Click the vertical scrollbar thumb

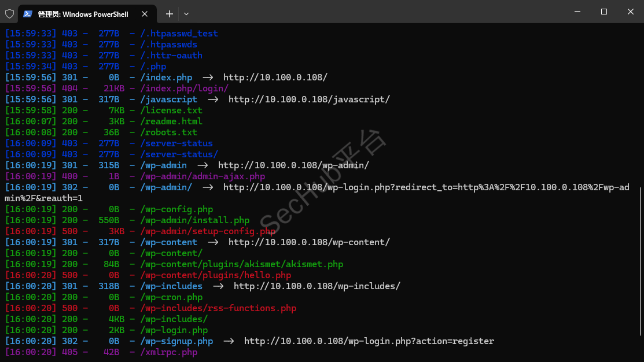(641, 261)
